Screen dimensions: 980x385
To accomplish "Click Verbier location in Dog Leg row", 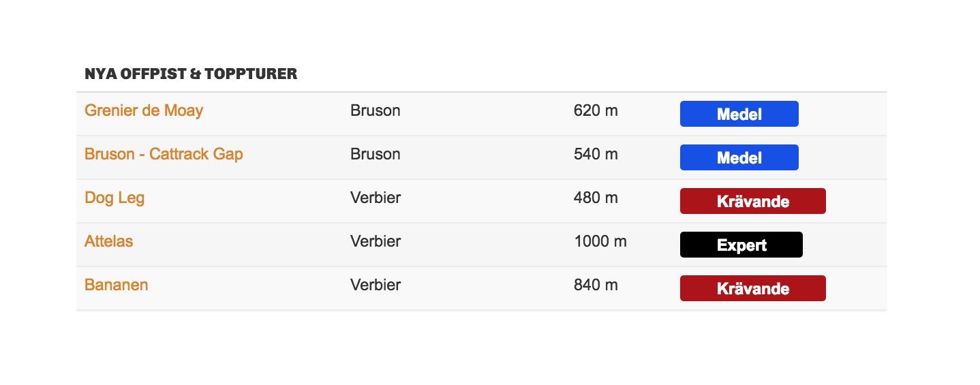I will coord(376,198).
